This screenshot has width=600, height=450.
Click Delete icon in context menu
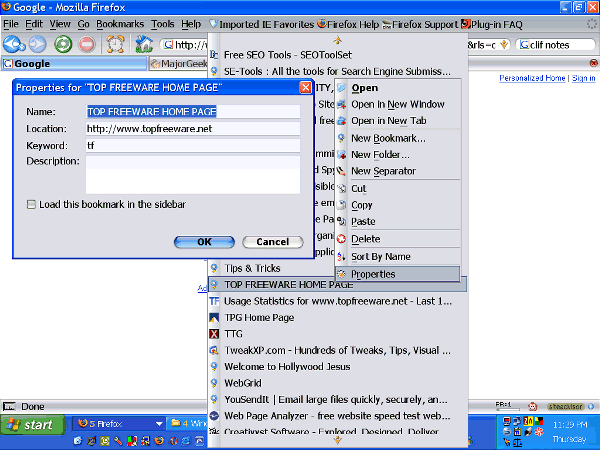(x=341, y=239)
